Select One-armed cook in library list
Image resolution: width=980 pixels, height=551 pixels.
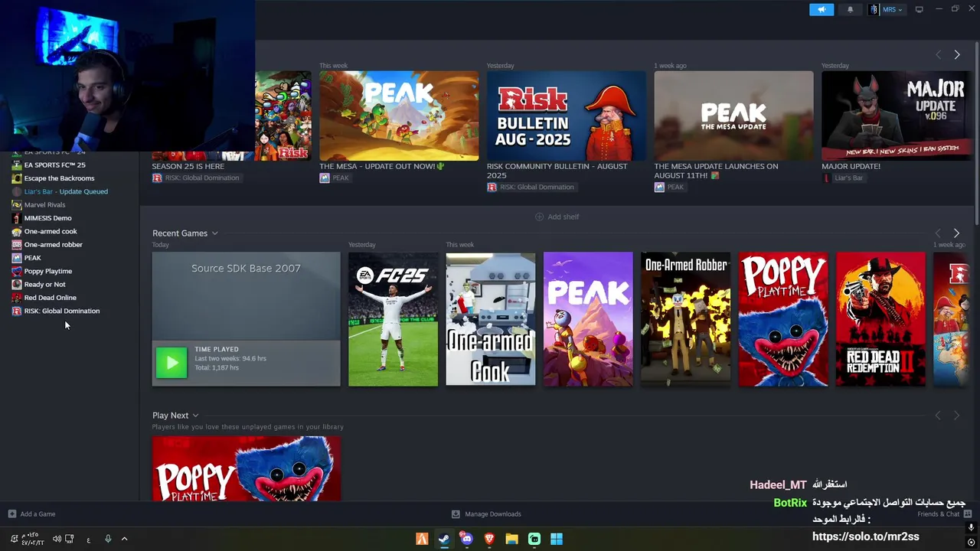pyautogui.click(x=51, y=231)
